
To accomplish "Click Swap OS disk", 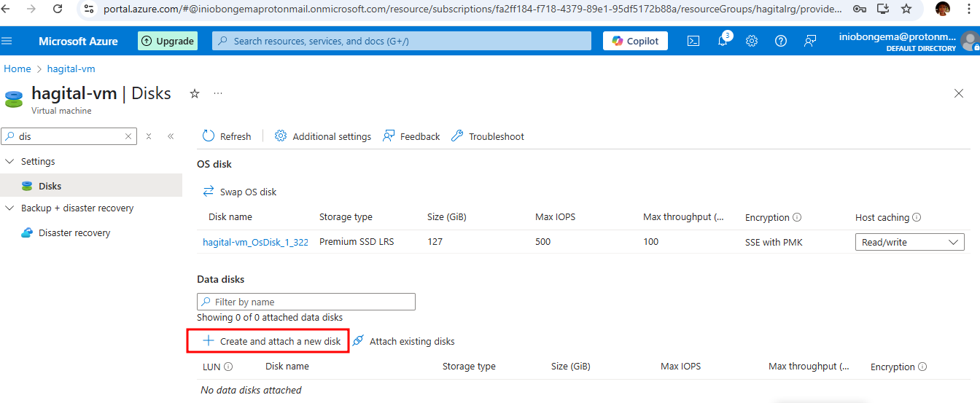I will point(240,192).
